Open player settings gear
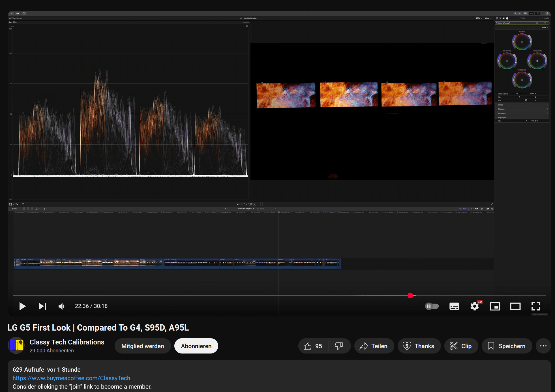 [x=475, y=306]
